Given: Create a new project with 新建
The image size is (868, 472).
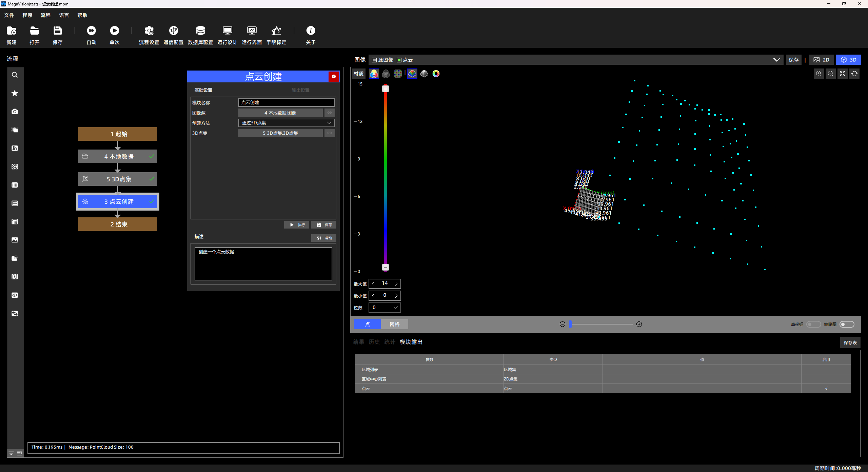Looking at the screenshot, I should point(12,35).
